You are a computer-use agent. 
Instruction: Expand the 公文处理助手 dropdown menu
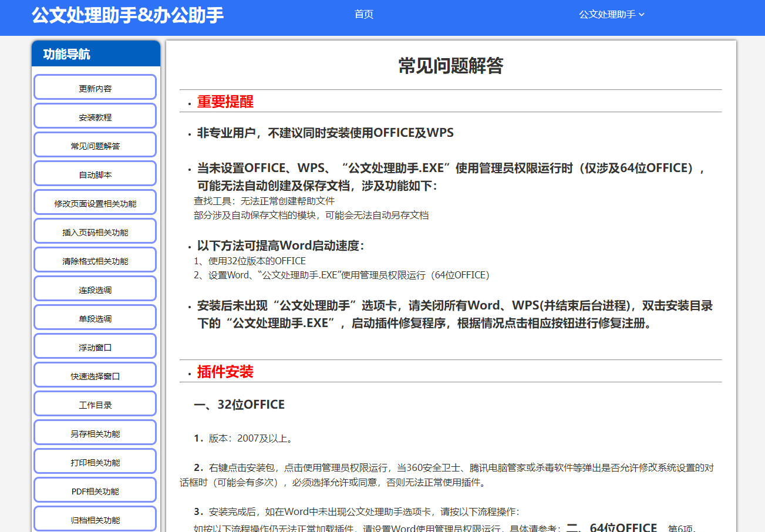click(x=612, y=14)
